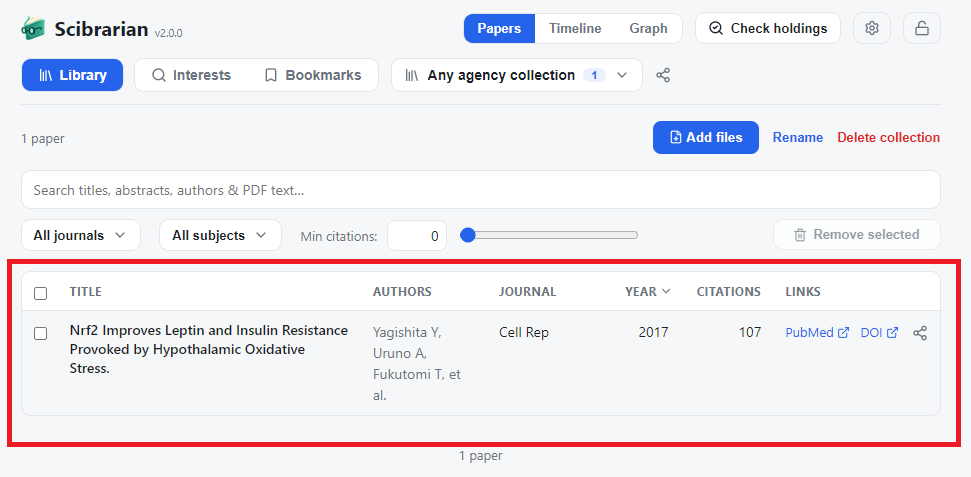
Task: Click the authors cell Yagishita Y
Action: point(417,364)
